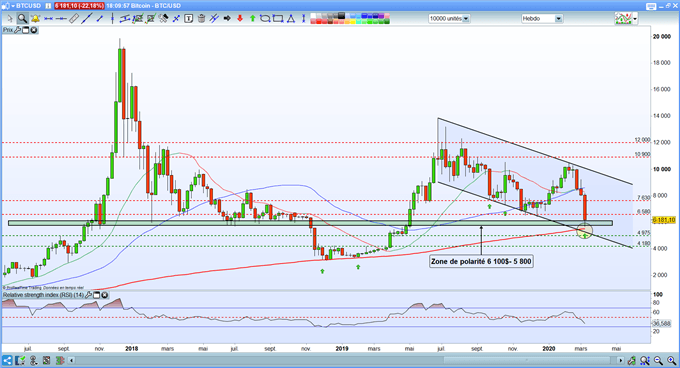Pick the black color swatch
The width and height of the screenshot is (680, 368).
(341, 16)
